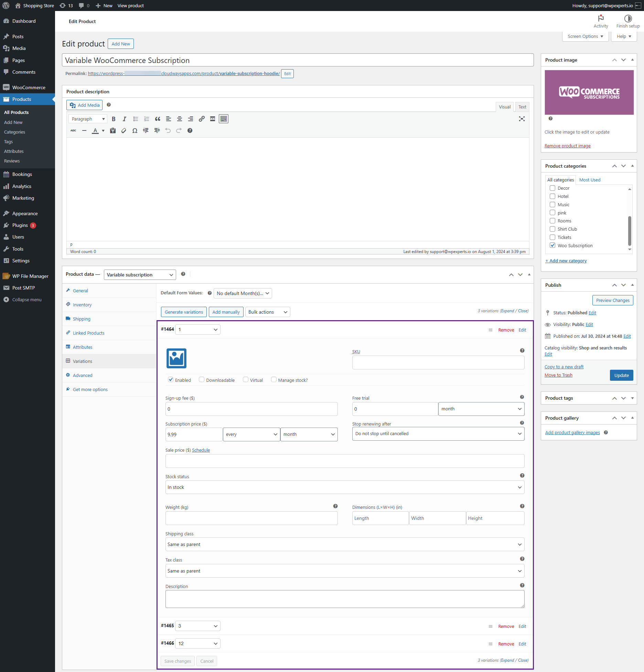644x672 pixels.
Task: Toggle italic formatting in the editor
Action: point(125,119)
